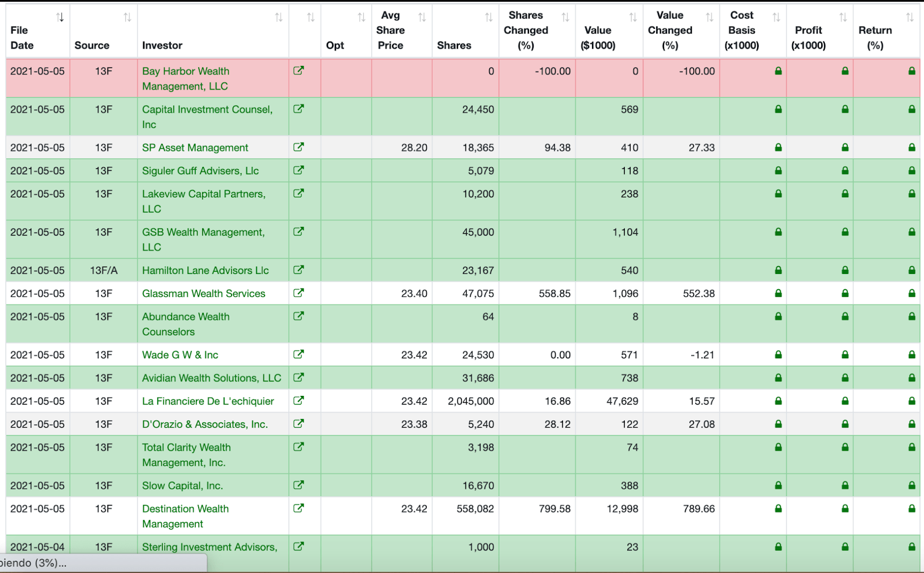Click Profit lock icon in SP Asset Management row
The image size is (924, 573).
(x=845, y=147)
